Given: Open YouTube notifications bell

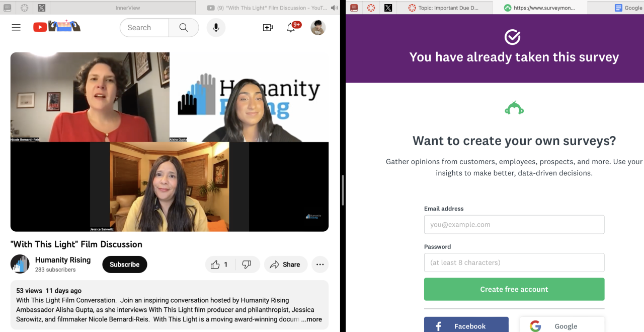Looking at the screenshot, I should point(291,28).
